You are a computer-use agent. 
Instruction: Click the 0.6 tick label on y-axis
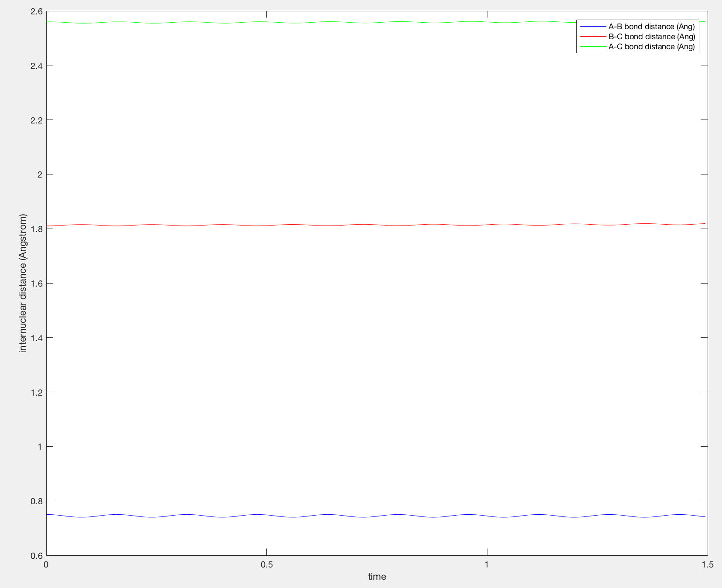(36, 556)
